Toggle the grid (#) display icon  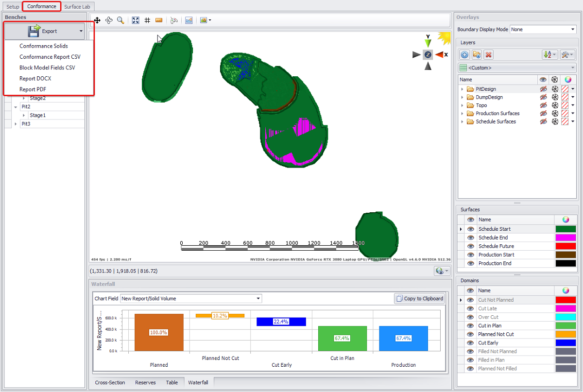click(x=147, y=20)
